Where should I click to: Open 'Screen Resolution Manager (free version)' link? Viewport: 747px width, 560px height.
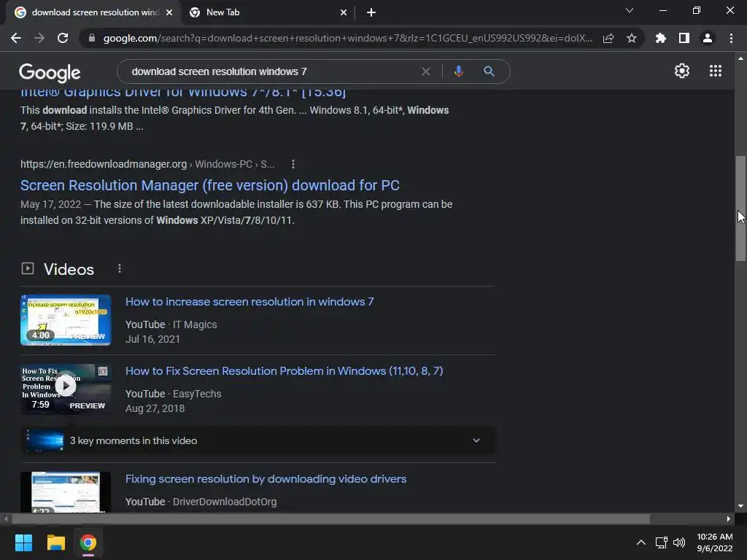210,185
